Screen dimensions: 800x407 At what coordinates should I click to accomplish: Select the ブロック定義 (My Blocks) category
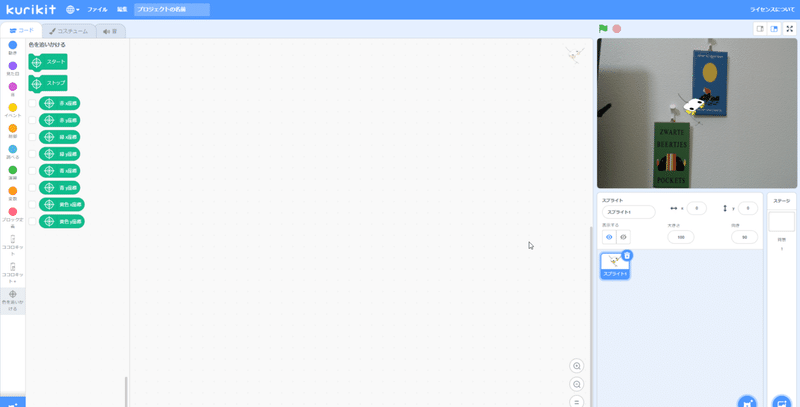tap(13, 218)
